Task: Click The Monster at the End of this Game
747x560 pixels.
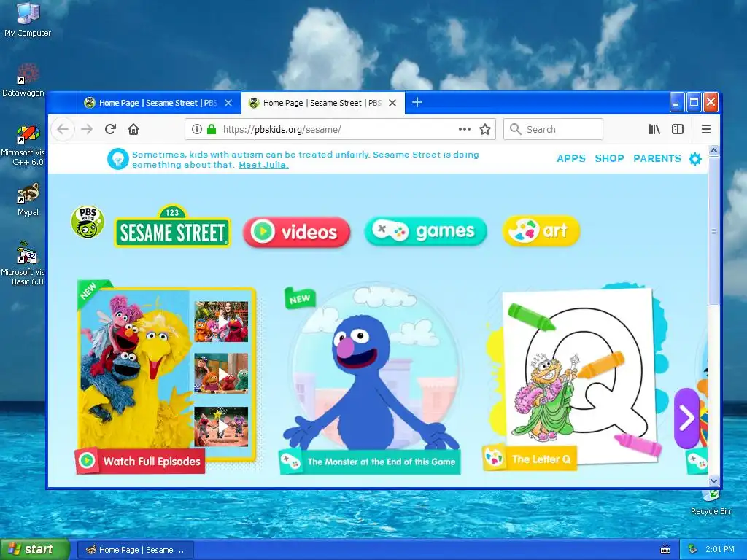Action: tap(370, 462)
